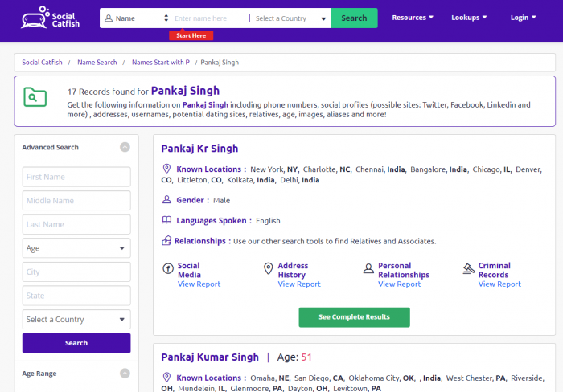Click the Last Name field
The height and width of the screenshot is (392, 563).
(76, 224)
